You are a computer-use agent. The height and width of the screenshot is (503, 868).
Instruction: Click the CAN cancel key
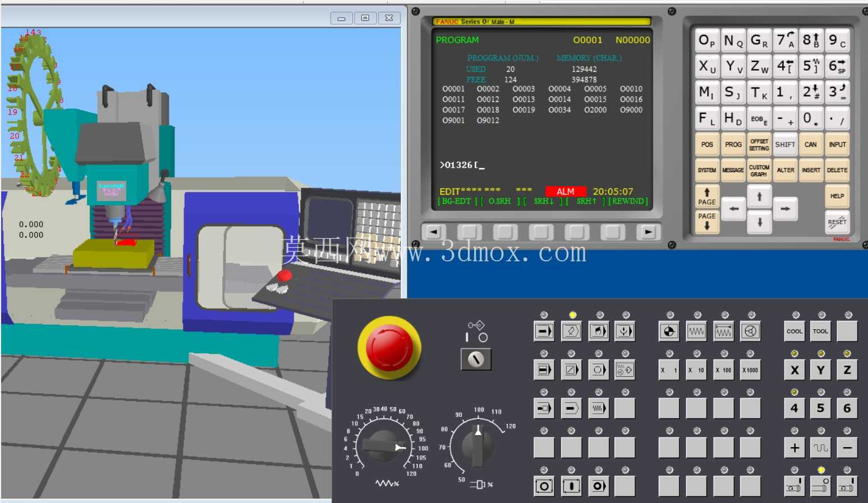click(x=811, y=144)
